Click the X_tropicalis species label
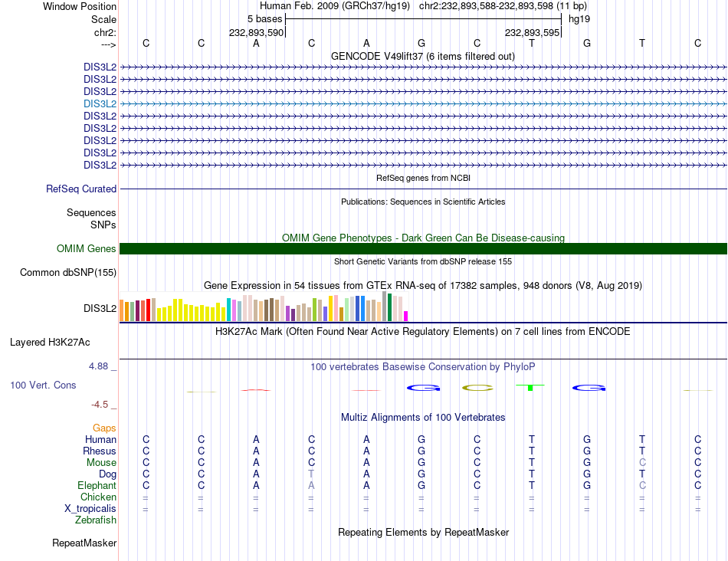 pyautogui.click(x=90, y=509)
